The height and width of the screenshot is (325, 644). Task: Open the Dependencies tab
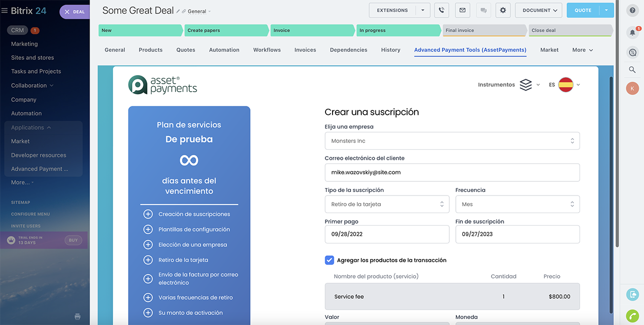(x=348, y=50)
